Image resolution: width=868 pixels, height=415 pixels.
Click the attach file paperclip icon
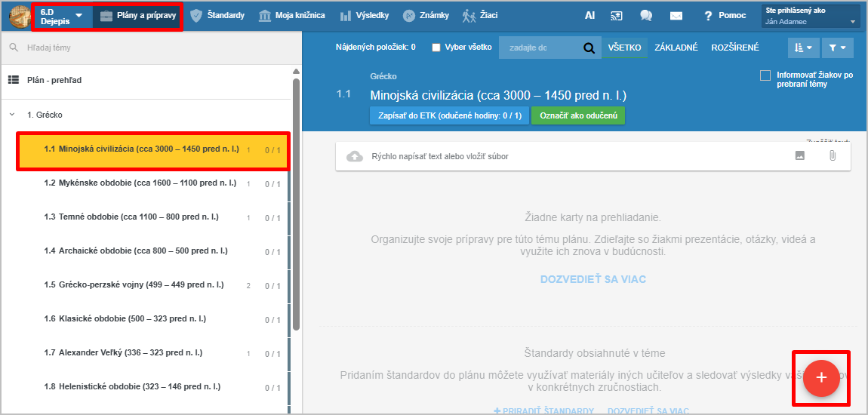pos(832,156)
